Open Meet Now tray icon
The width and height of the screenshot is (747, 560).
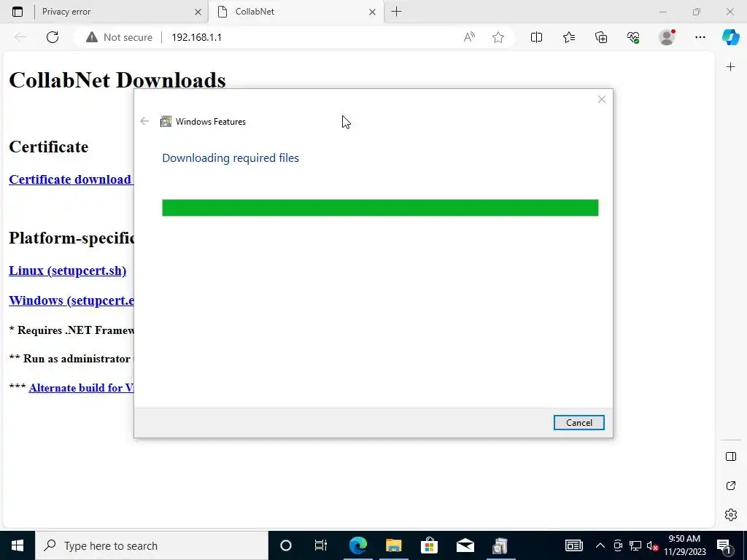(618, 545)
